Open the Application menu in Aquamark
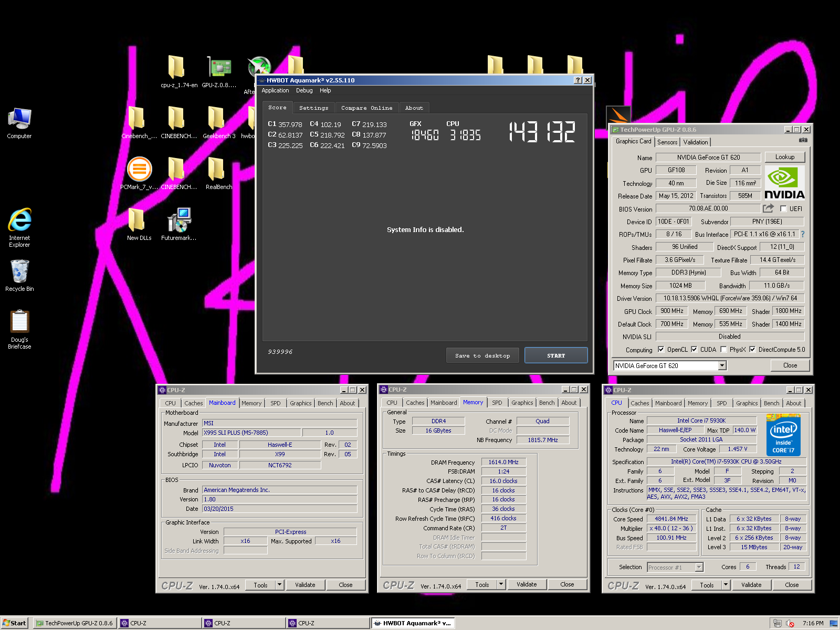This screenshot has width=840, height=630. [275, 90]
